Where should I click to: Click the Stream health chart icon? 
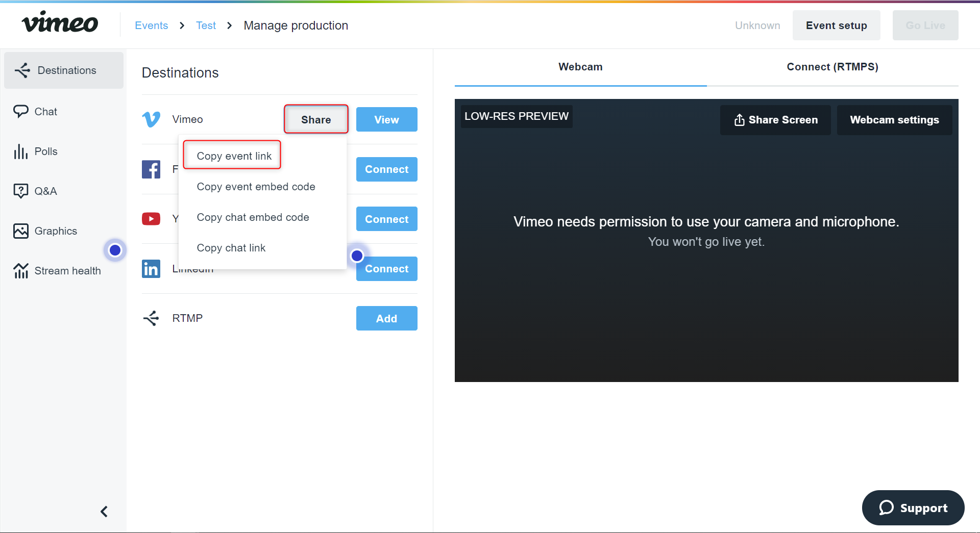click(x=21, y=270)
